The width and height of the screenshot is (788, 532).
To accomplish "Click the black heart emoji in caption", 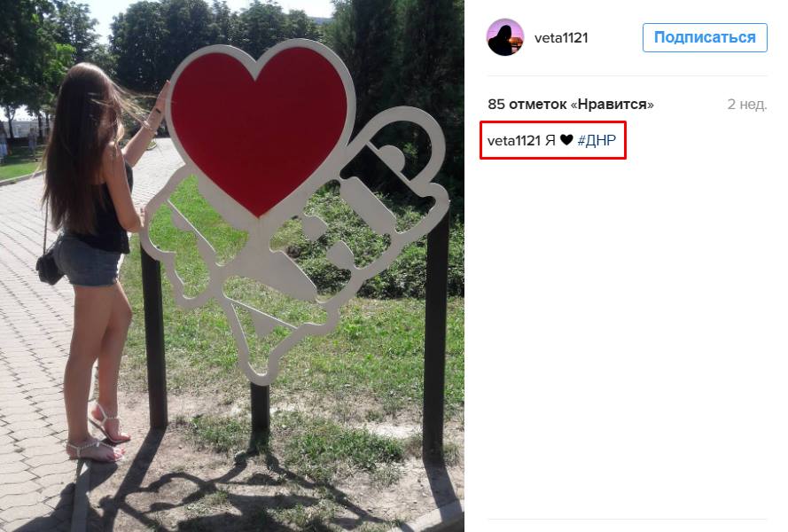I will 566,140.
